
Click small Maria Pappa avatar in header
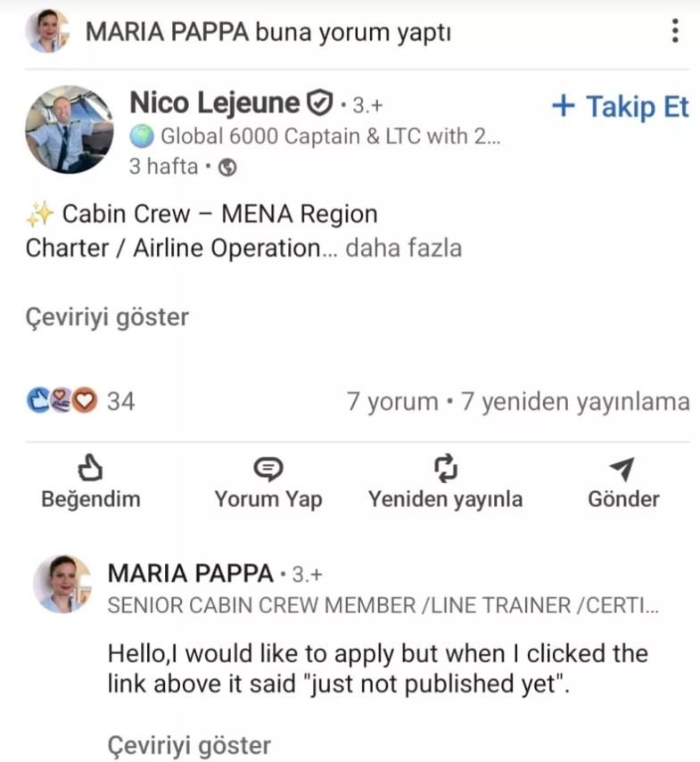47,32
